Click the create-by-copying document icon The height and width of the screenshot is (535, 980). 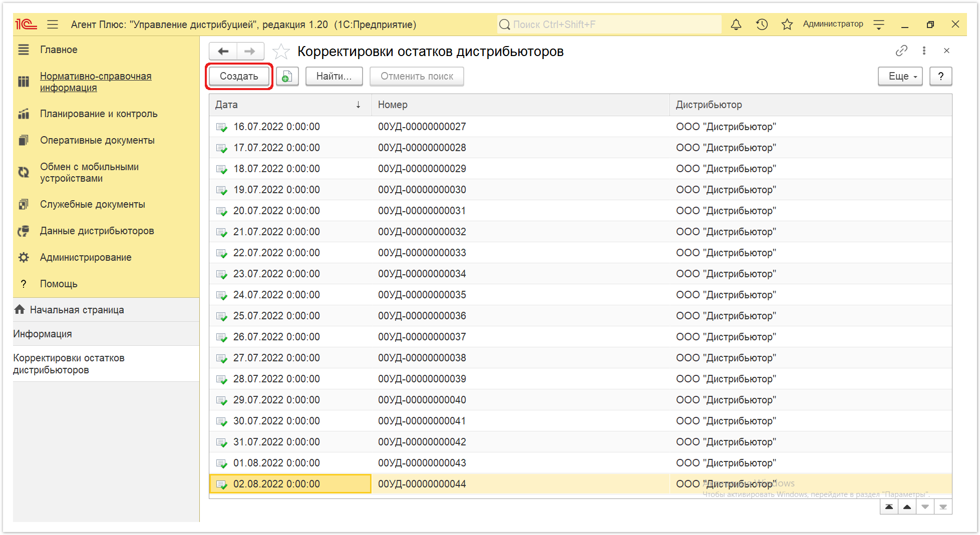[287, 77]
